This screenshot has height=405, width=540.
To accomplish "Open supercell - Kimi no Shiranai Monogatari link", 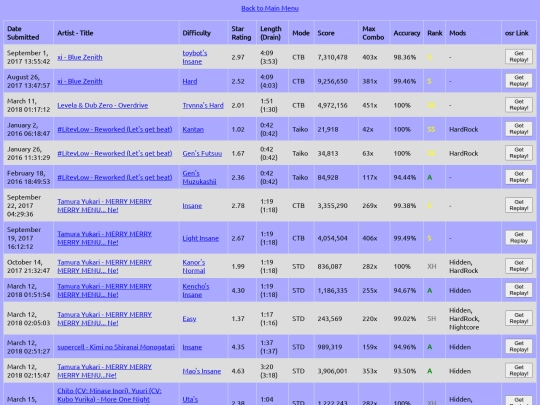I will pos(116,347).
